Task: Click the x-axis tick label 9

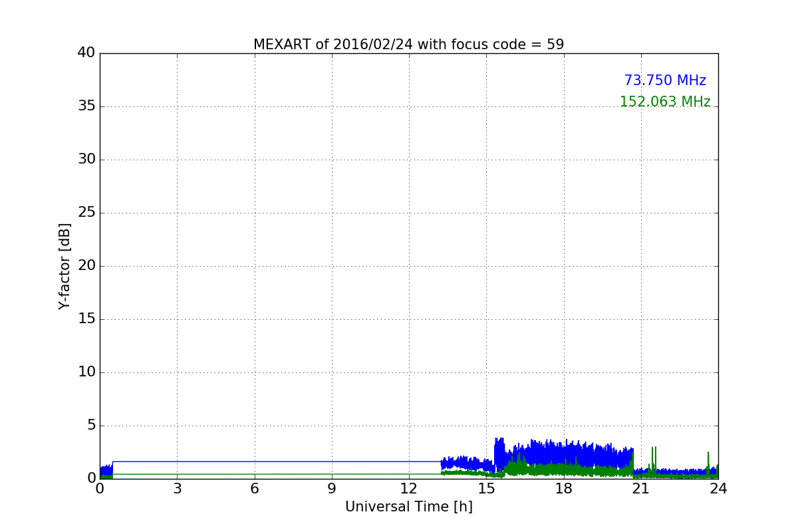Action: coord(332,489)
